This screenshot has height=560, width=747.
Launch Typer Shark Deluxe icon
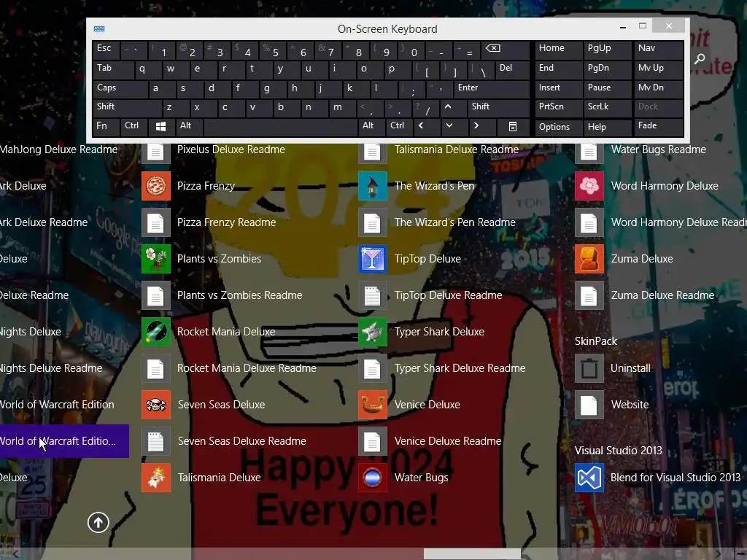pos(373,332)
